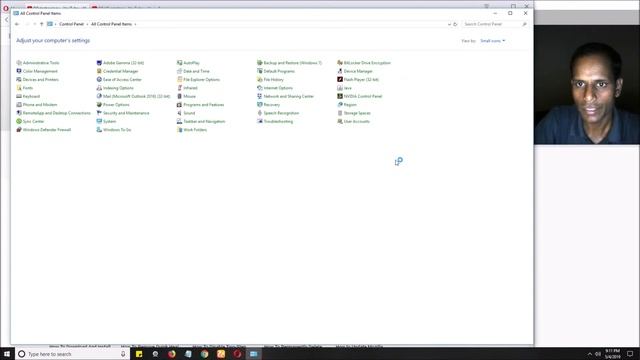Open Windows Defender Firewall
The height and width of the screenshot is (360, 640).
[44, 130]
